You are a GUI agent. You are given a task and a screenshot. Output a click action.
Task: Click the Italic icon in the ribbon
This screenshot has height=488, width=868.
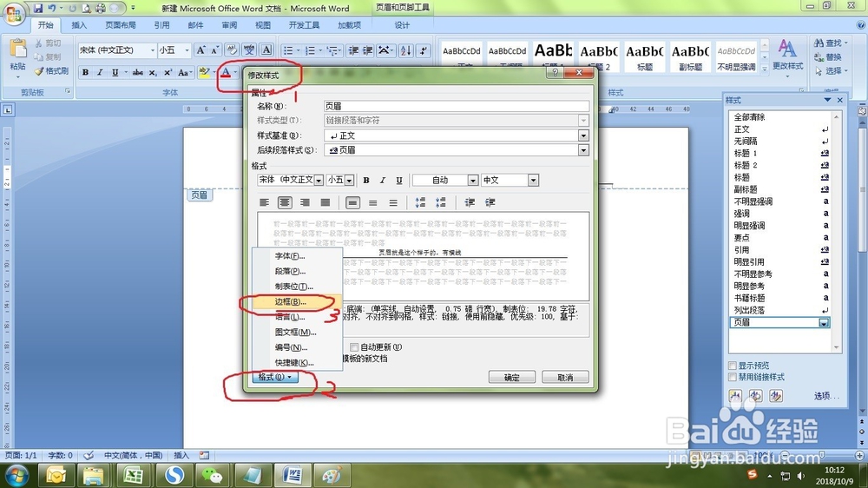click(100, 73)
